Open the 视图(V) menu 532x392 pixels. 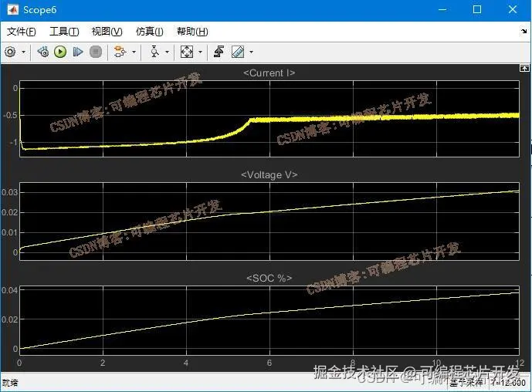tap(107, 32)
